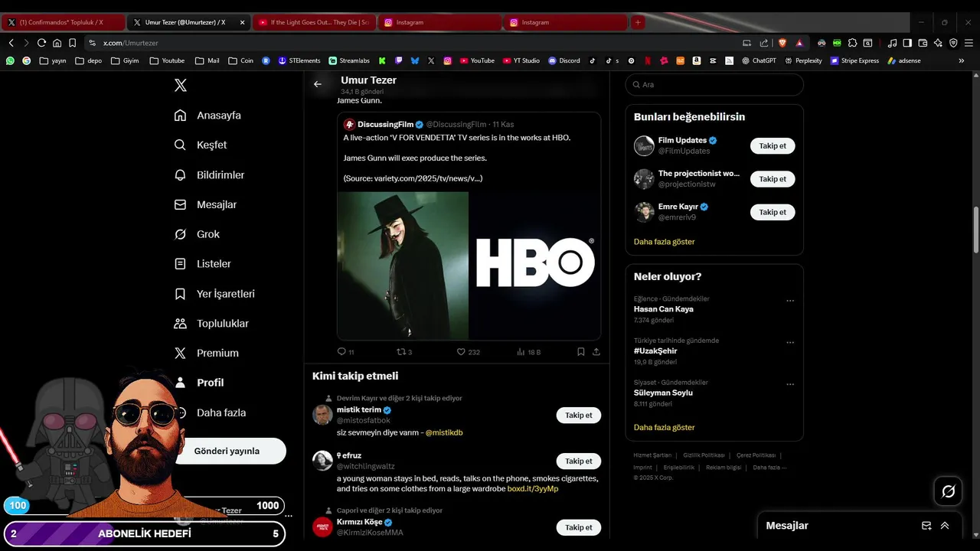
Task: Open Topluluklar in sidebar
Action: point(211,324)
